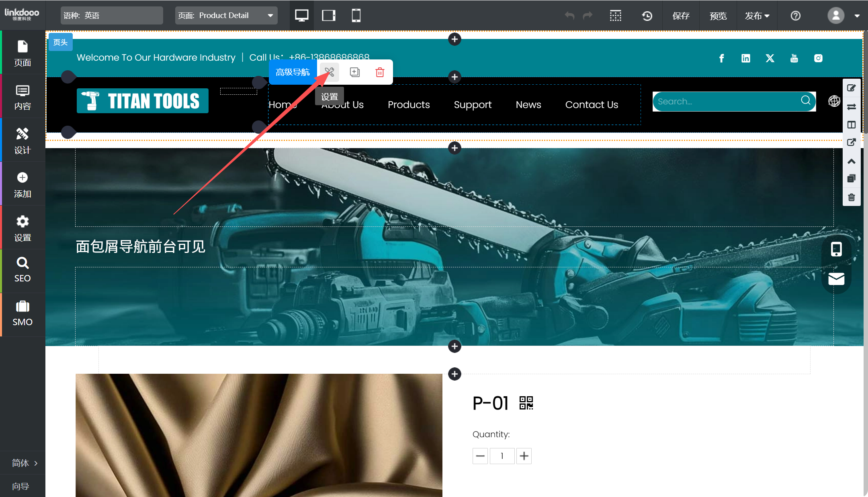The height and width of the screenshot is (497, 868).
Task: Open the SMO briefcase panel
Action: 23,314
